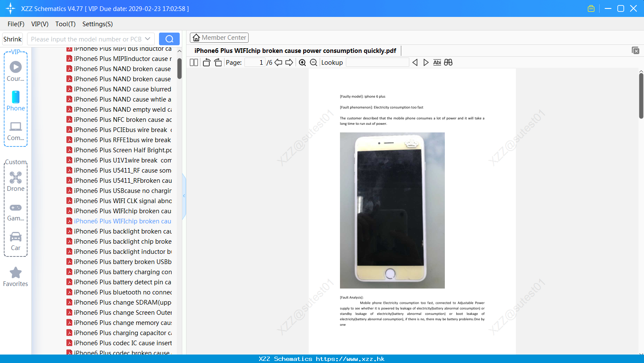Click the iPhone photo in the PDF
The height and width of the screenshot is (363, 644).
tap(392, 210)
